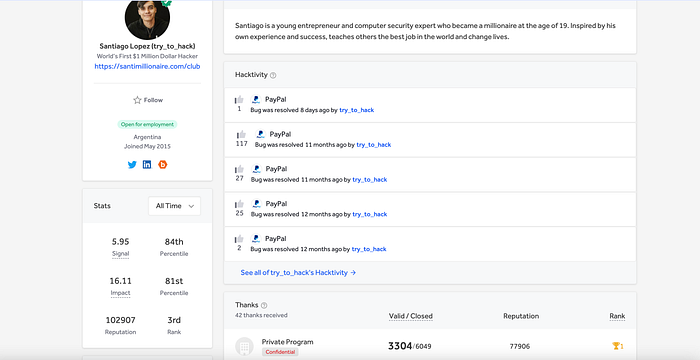Click the 42 thanks received text

click(x=261, y=315)
